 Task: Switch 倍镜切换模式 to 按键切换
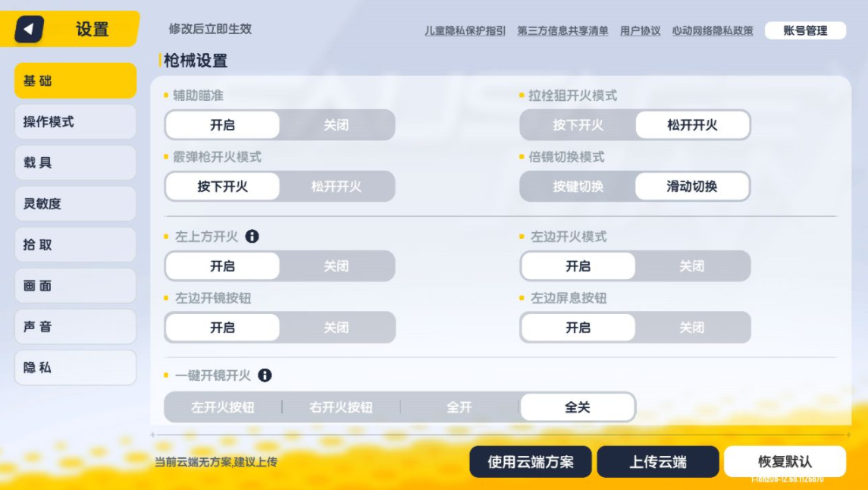click(x=578, y=187)
